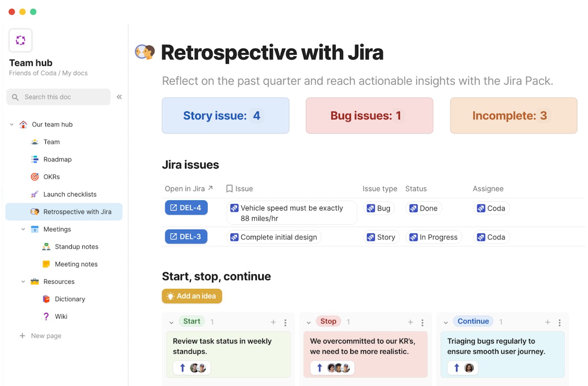
Task: Click the Team hub doc logo icon
Action: (x=20, y=40)
